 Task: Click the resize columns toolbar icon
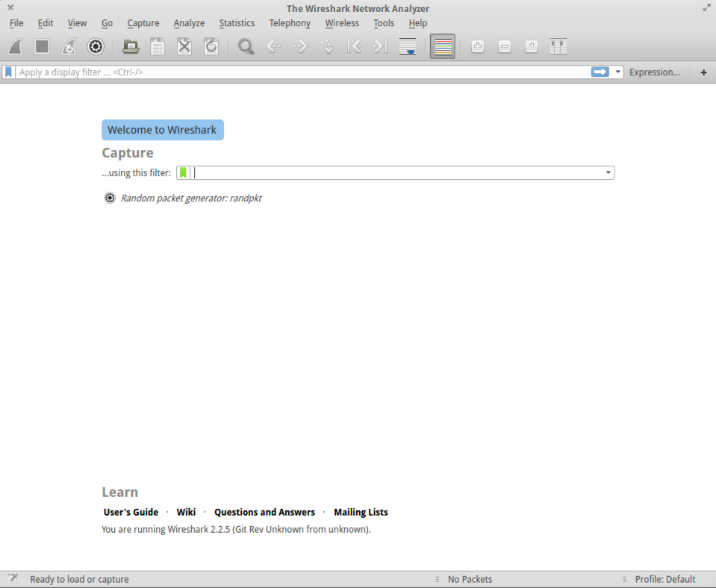558,46
